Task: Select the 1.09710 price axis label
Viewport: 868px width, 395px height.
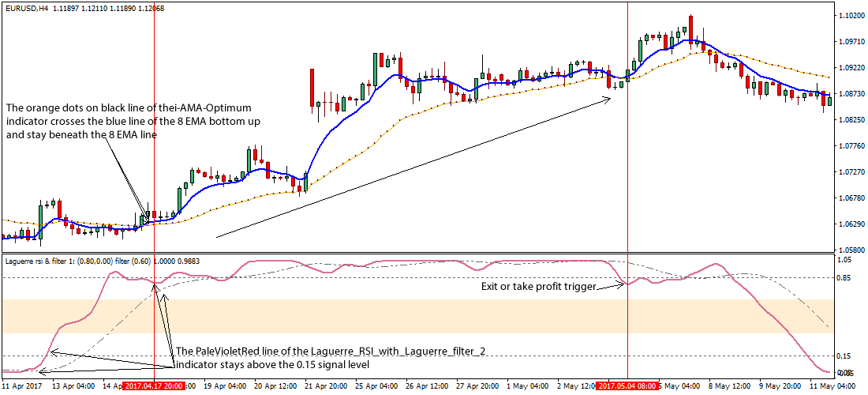Action: click(x=853, y=42)
